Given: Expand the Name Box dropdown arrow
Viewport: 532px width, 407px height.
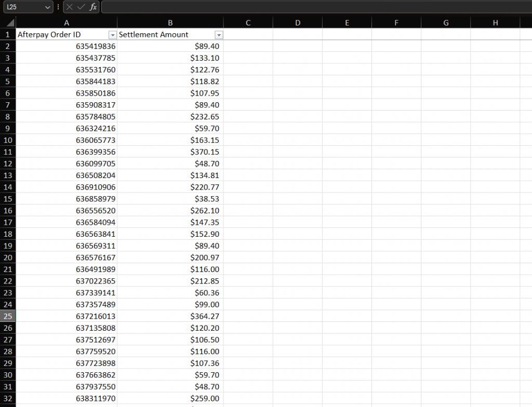Looking at the screenshot, I should coord(48,7).
